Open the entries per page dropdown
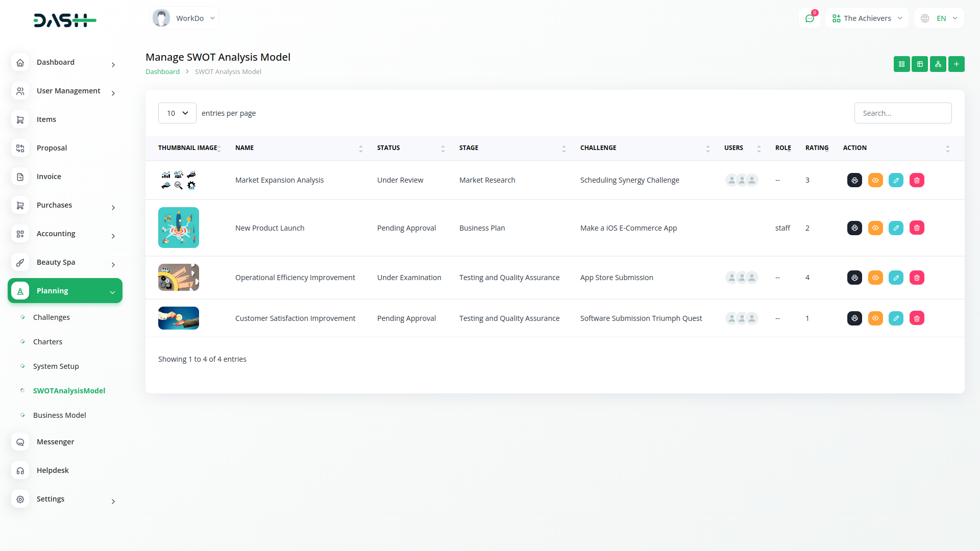The image size is (980, 551). (x=177, y=113)
